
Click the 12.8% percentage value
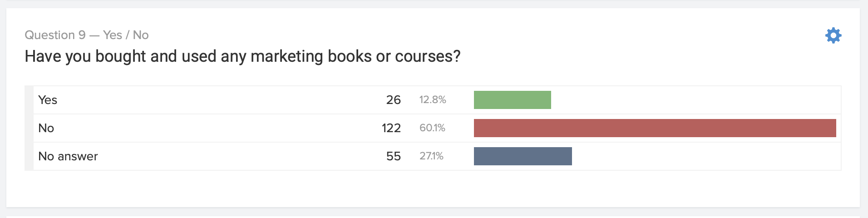tap(433, 100)
